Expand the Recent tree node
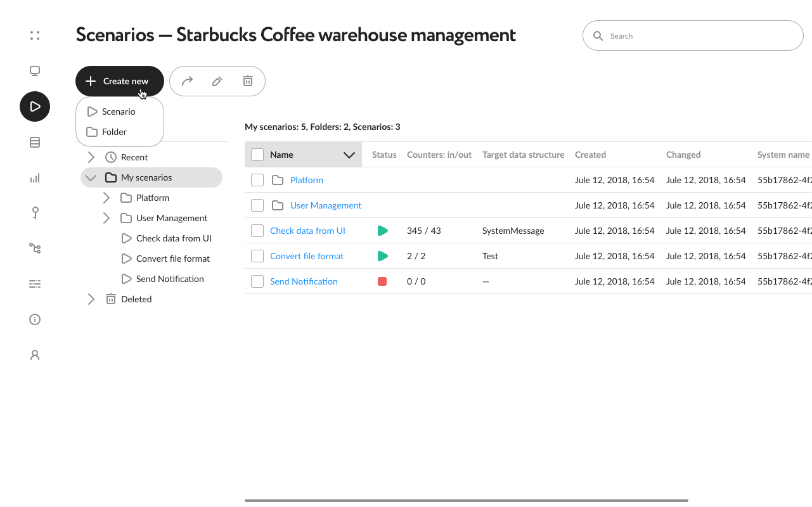Image resolution: width=812 pixels, height=507 pixels. (91, 157)
